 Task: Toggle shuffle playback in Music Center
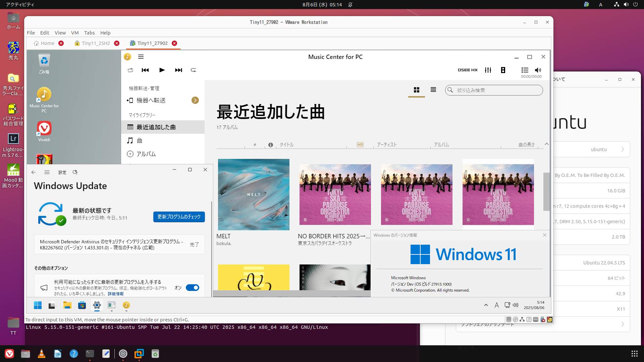[130, 70]
